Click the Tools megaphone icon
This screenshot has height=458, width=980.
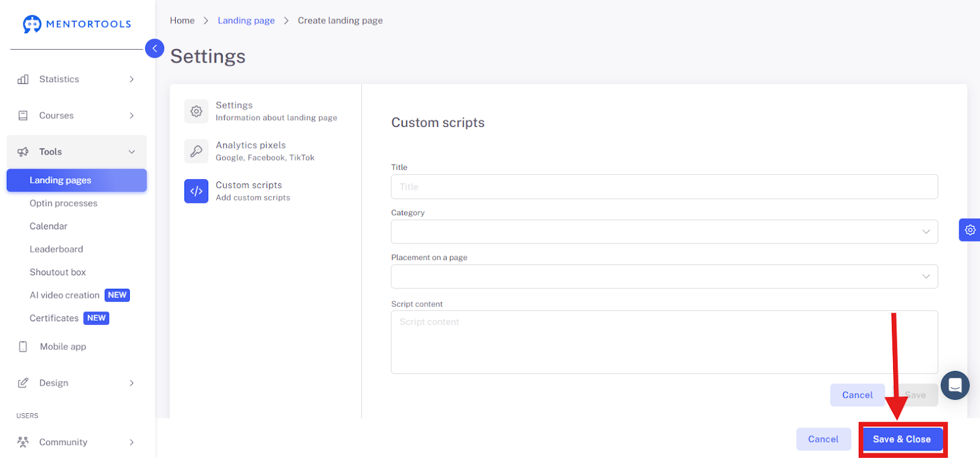(23, 152)
